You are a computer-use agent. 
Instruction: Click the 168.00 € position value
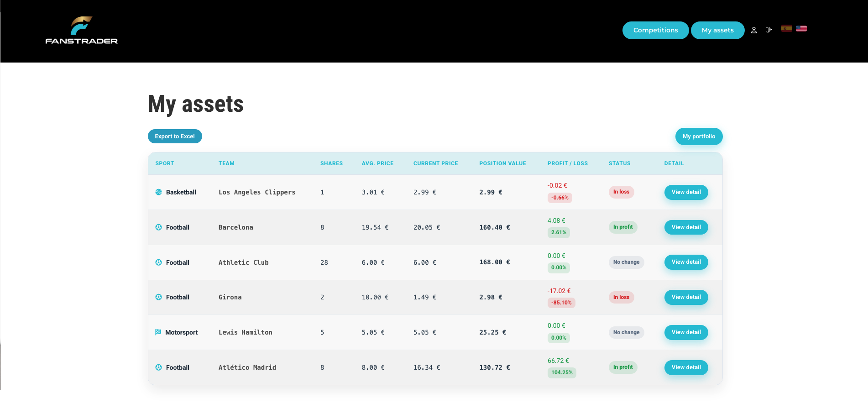495,262
